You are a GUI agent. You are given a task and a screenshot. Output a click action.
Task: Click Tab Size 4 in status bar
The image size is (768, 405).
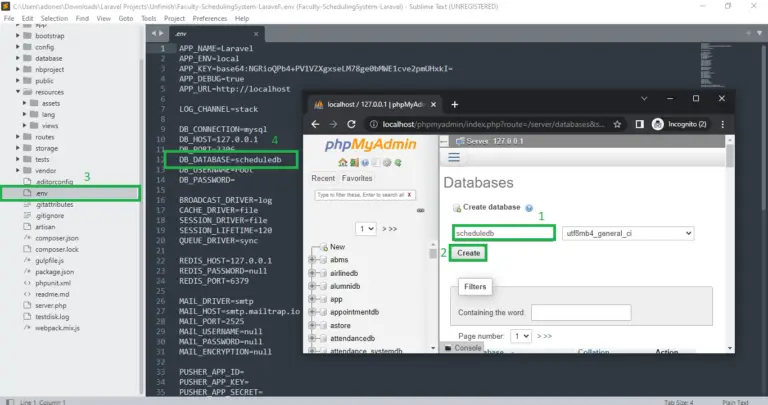pyautogui.click(x=678, y=402)
